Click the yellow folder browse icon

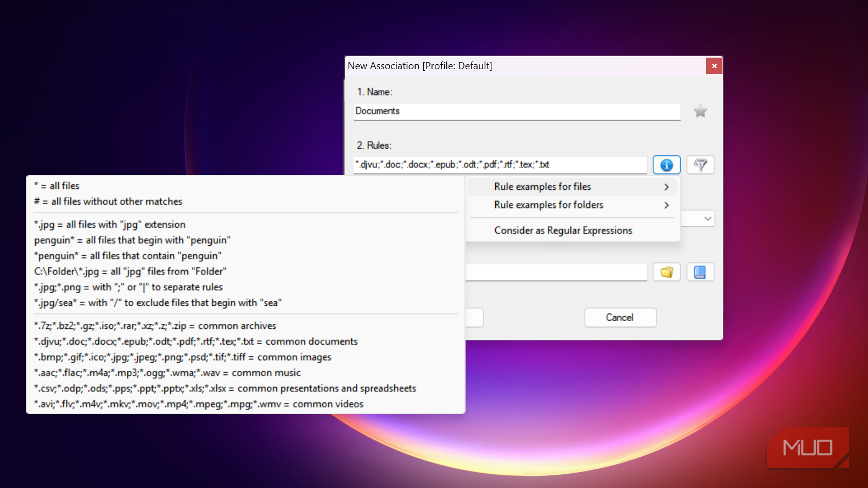point(667,272)
